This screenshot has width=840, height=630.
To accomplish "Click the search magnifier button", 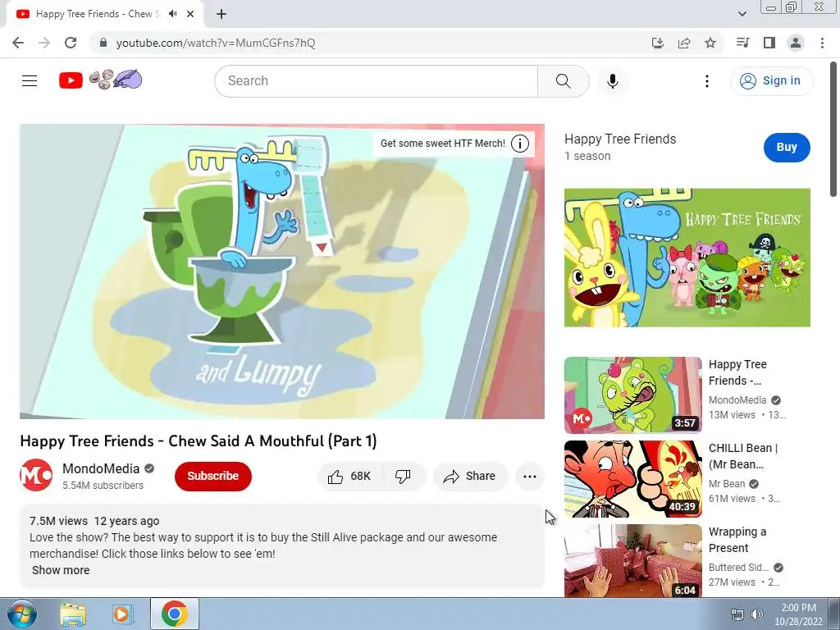I will tap(563, 81).
